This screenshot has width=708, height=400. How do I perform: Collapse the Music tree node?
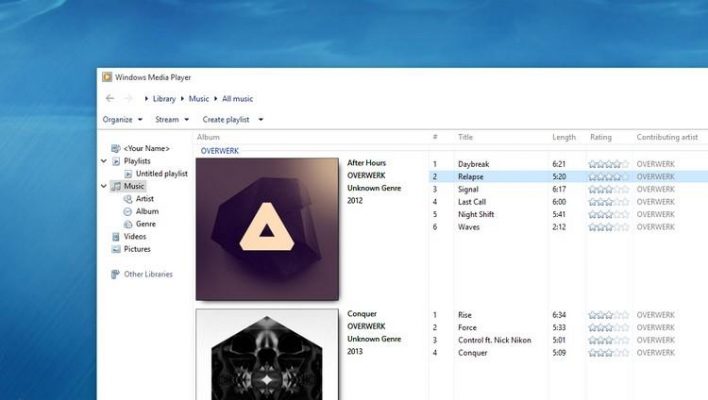click(104, 186)
